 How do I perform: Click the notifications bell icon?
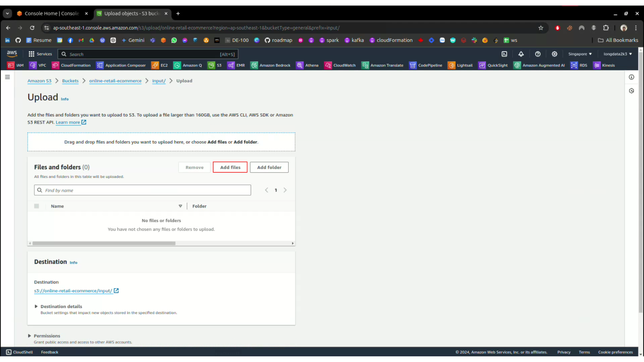(x=521, y=54)
